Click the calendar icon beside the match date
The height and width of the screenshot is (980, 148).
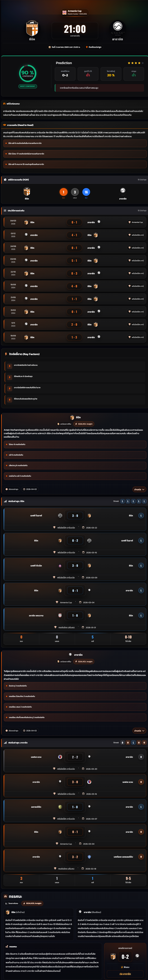click(50, 47)
